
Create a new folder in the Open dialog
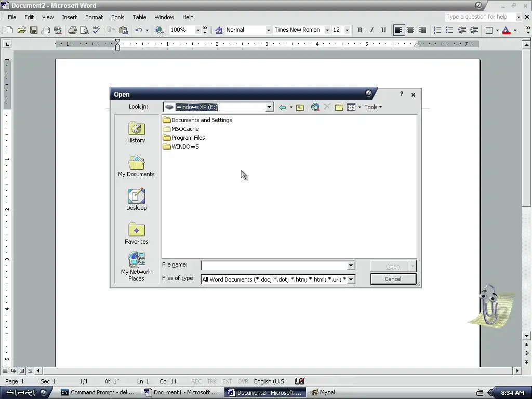339,107
